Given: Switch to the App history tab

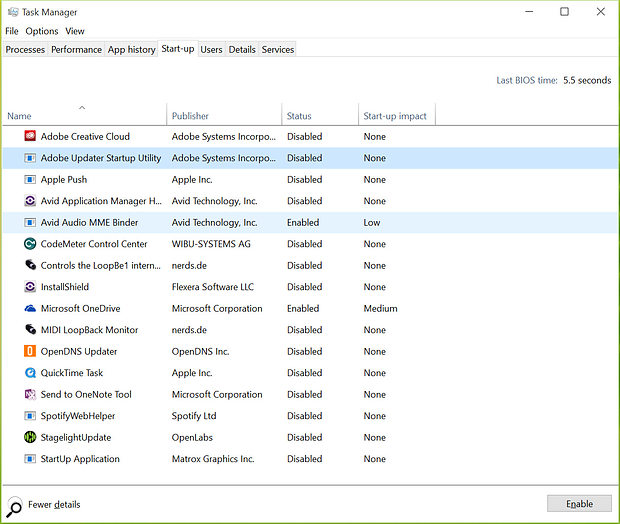Looking at the screenshot, I should tap(131, 49).
